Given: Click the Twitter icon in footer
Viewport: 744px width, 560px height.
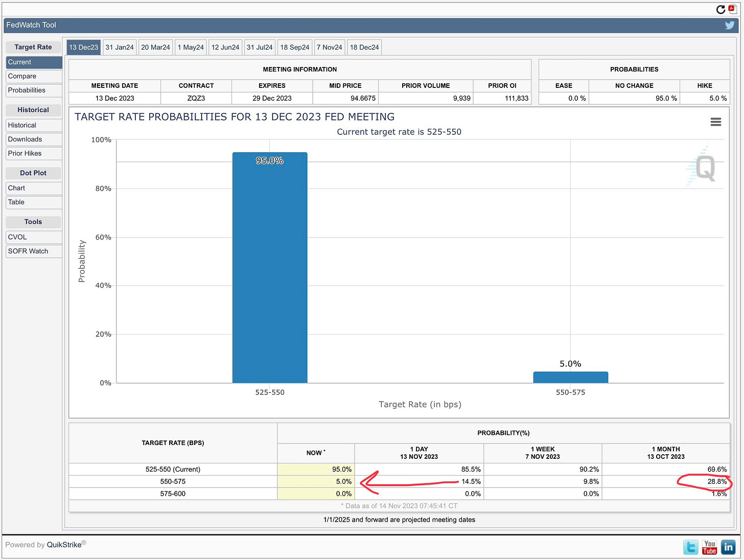Looking at the screenshot, I should click(690, 547).
